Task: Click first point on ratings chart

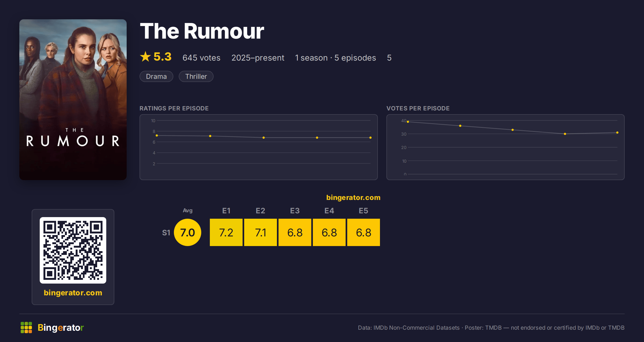Action: pyautogui.click(x=157, y=135)
